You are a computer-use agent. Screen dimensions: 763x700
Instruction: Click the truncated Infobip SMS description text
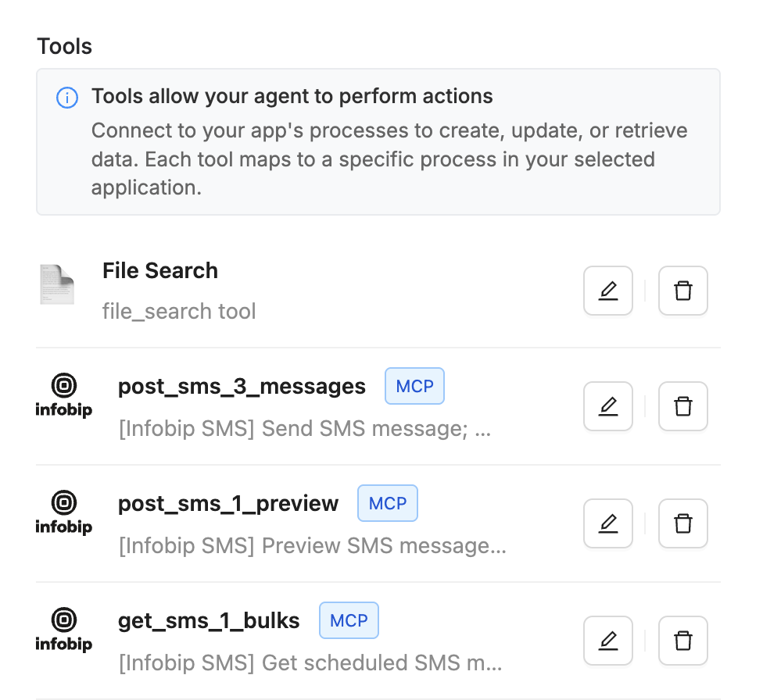point(303,428)
